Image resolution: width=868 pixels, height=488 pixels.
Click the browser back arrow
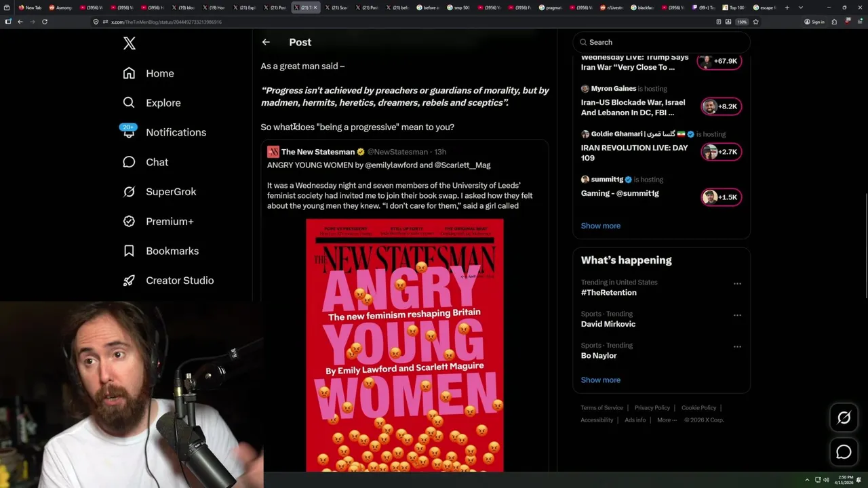(x=20, y=22)
